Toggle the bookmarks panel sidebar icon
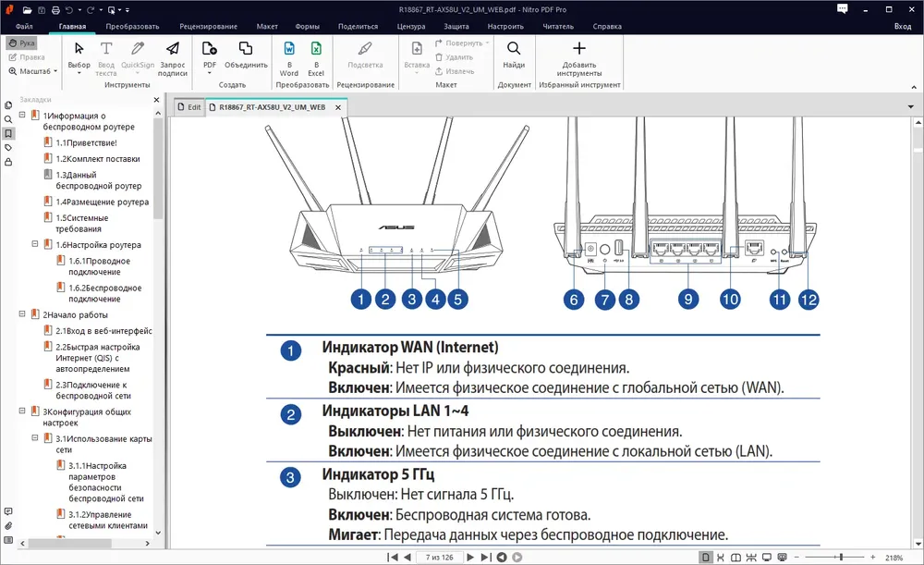 click(8, 133)
